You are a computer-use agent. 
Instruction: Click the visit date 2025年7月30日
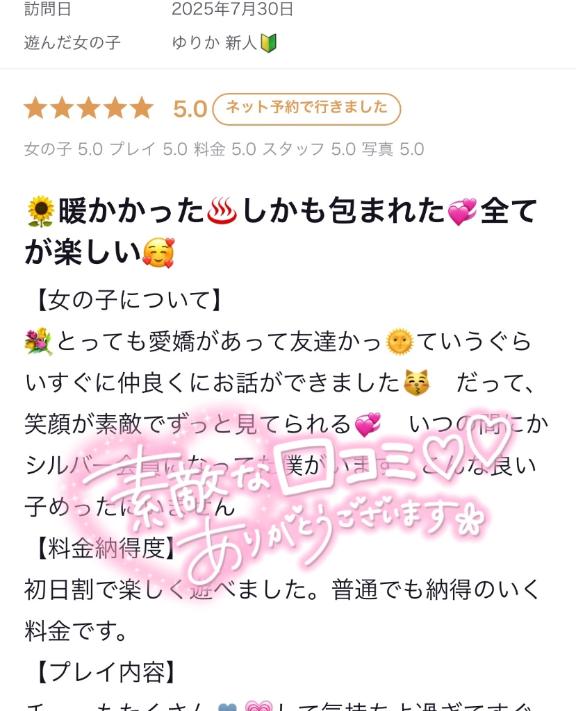(x=232, y=9)
